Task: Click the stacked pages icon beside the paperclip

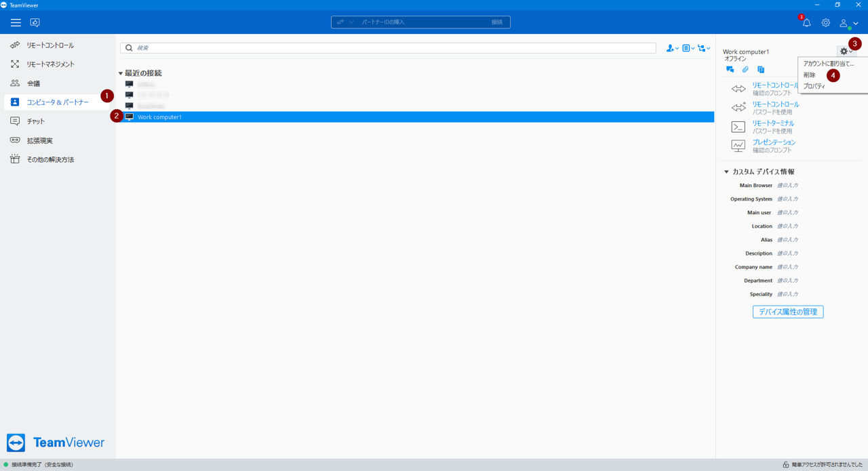Action: (761, 69)
